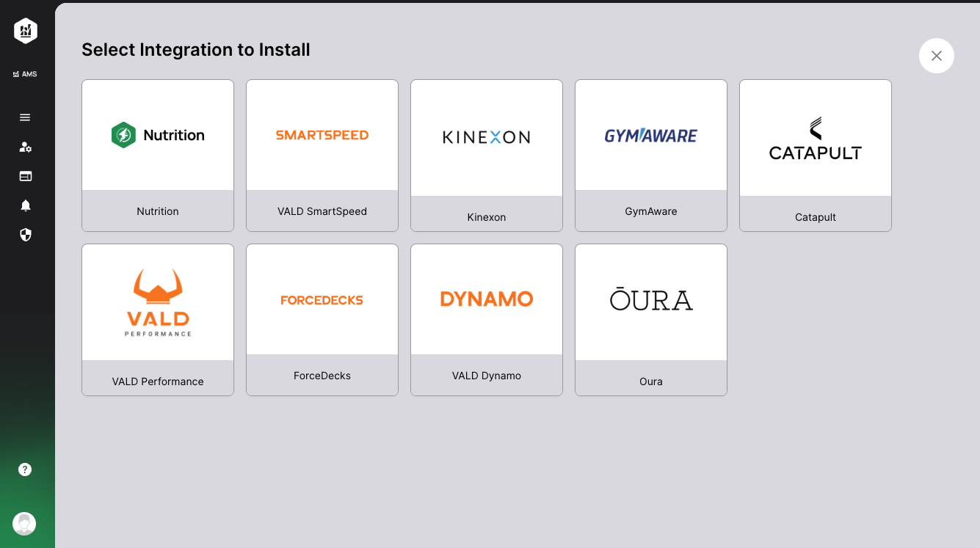Open notifications bell
Screen dimensions: 980x548
point(25,205)
